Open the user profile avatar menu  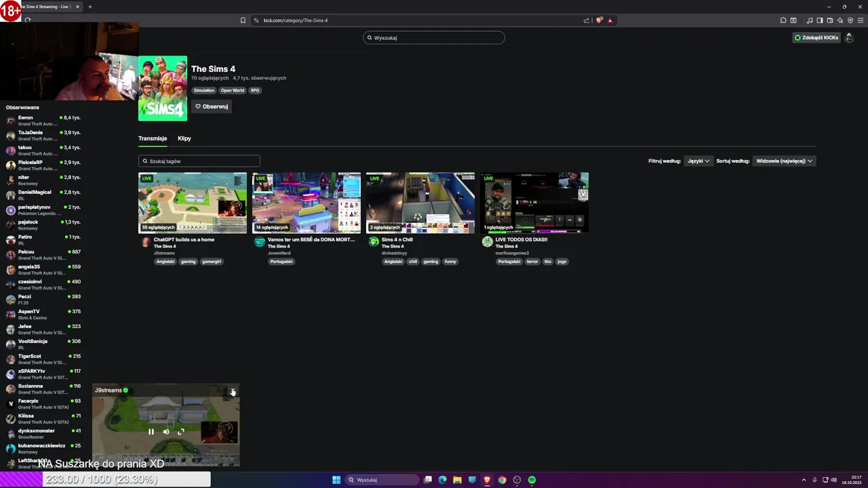click(849, 38)
